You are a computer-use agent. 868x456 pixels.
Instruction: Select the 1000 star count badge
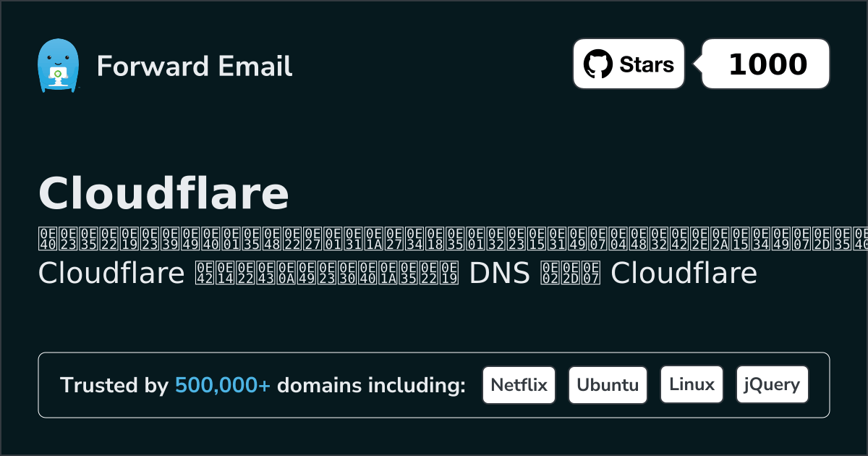coord(767,64)
